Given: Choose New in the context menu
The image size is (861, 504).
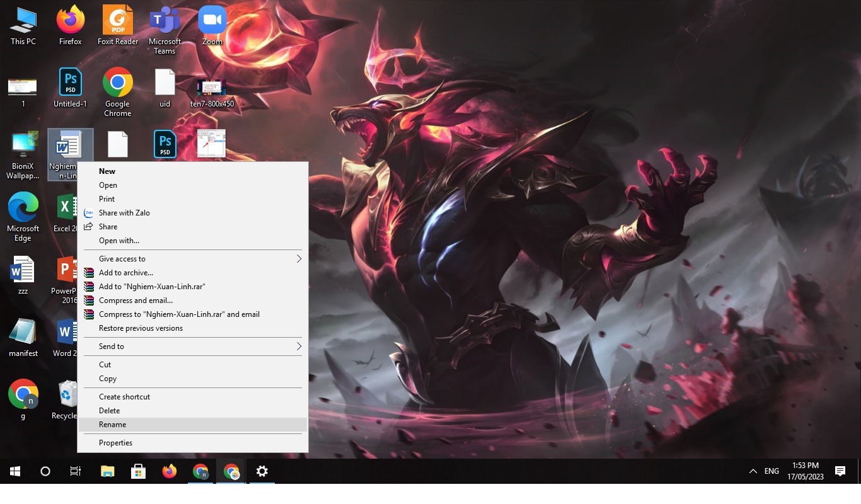Looking at the screenshot, I should click(x=193, y=171).
